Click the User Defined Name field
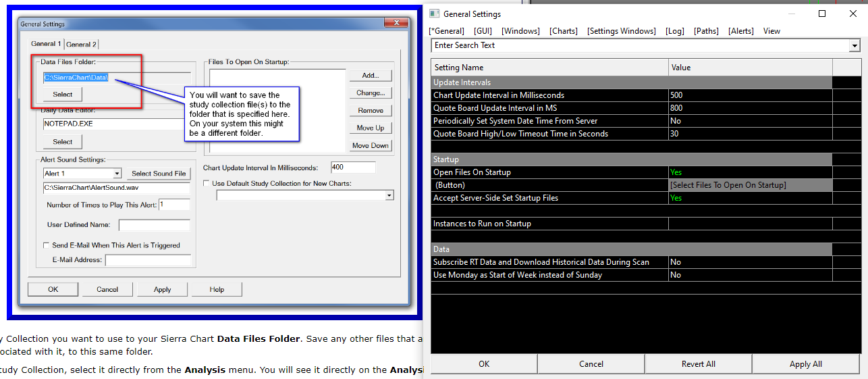The image size is (868, 379). tap(155, 225)
